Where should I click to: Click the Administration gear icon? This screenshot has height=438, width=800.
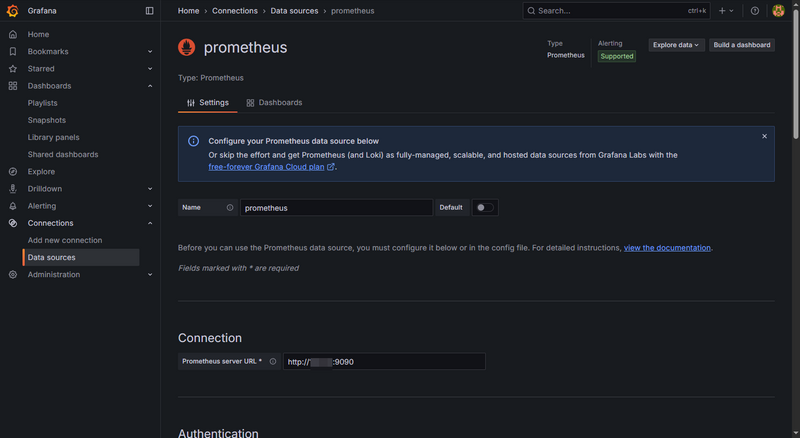click(13, 275)
